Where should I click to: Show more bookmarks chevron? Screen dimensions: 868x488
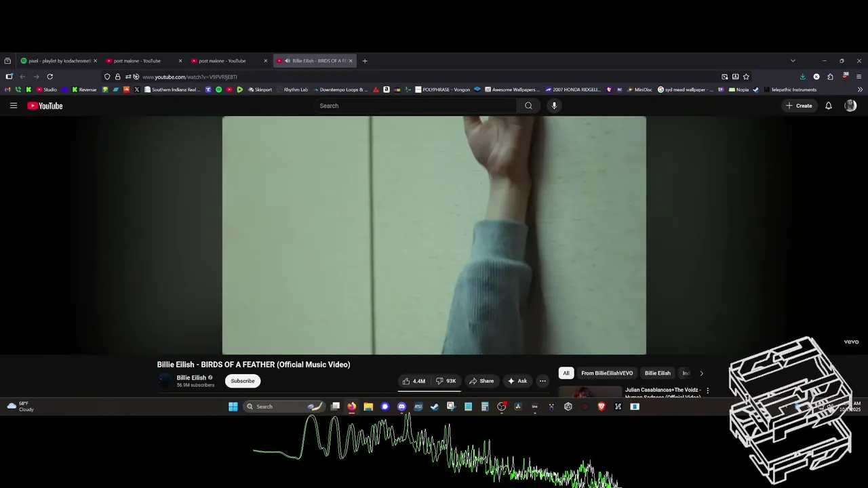(x=861, y=89)
